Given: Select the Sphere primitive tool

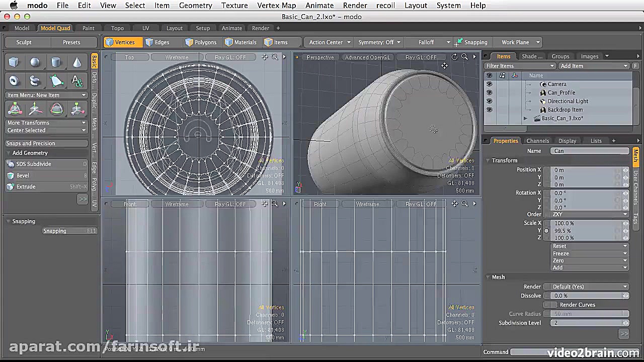Looking at the screenshot, I should tap(35, 62).
